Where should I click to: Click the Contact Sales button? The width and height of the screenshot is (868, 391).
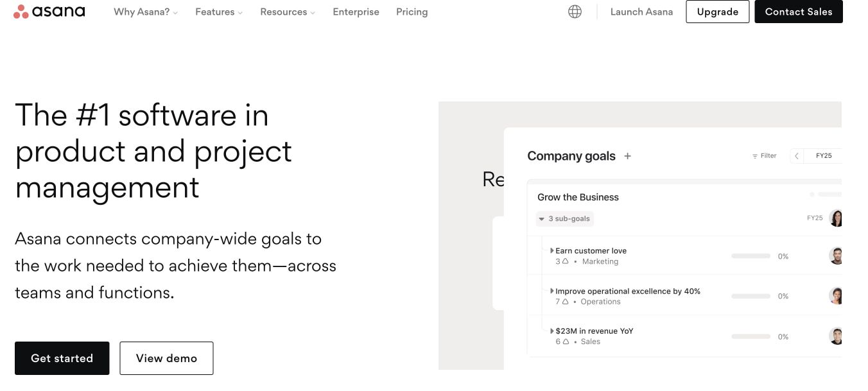click(x=799, y=11)
